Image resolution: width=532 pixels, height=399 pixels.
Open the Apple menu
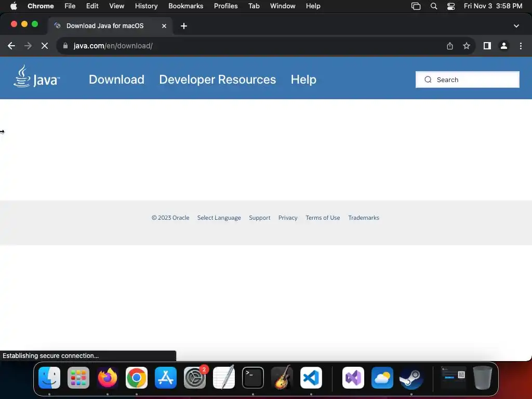click(14, 6)
